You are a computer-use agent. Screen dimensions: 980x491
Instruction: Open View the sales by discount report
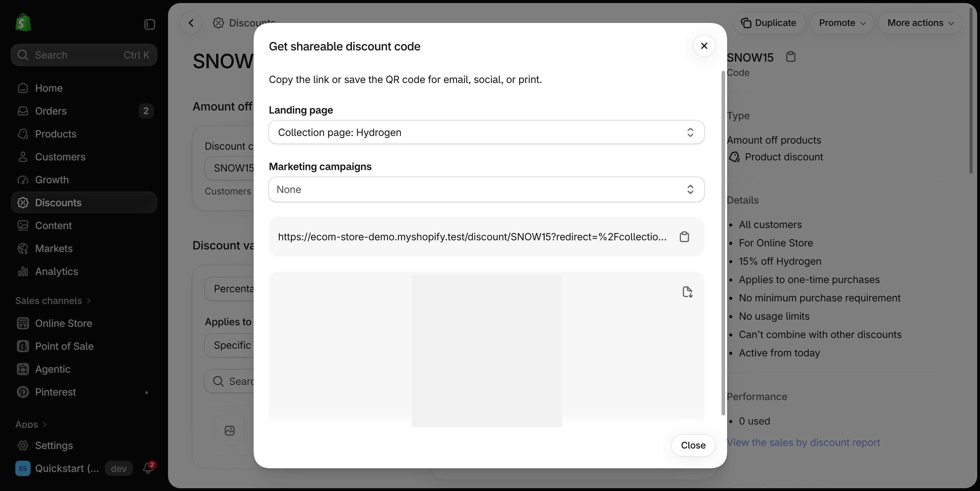click(x=803, y=442)
